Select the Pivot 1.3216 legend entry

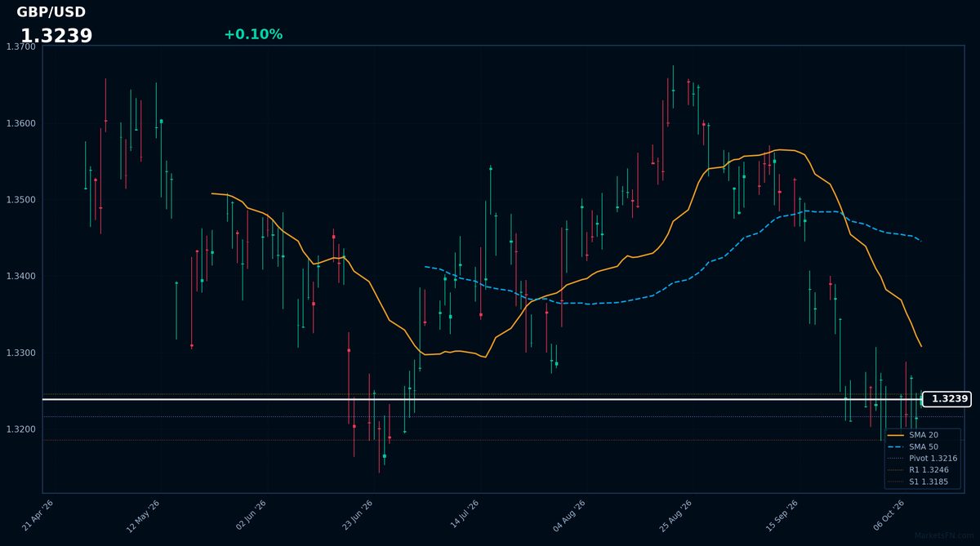click(922, 459)
